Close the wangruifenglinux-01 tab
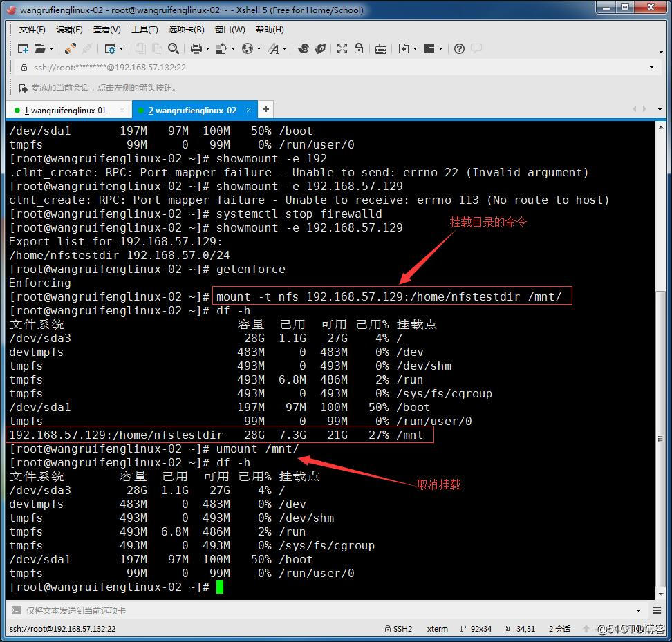This screenshot has width=672, height=642. point(122,111)
